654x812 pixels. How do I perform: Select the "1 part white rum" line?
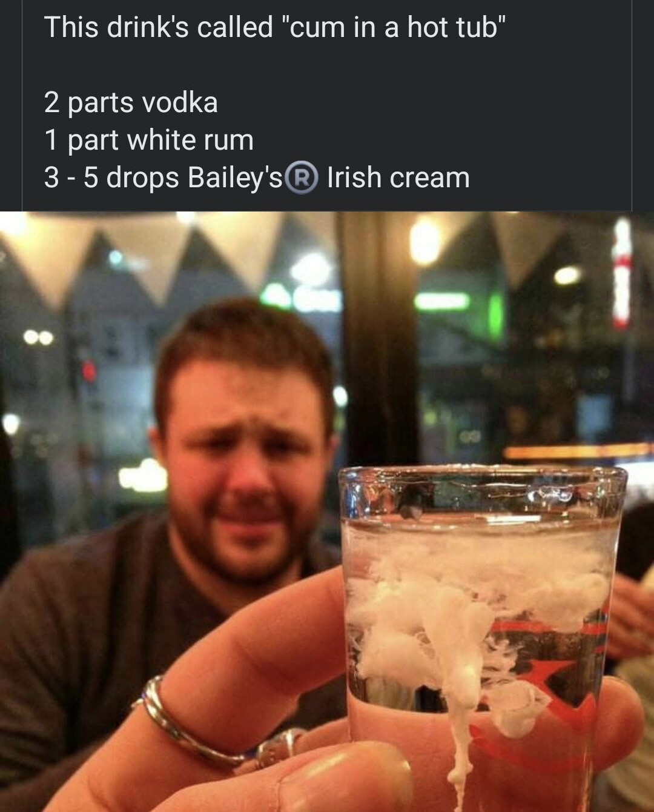point(148,140)
